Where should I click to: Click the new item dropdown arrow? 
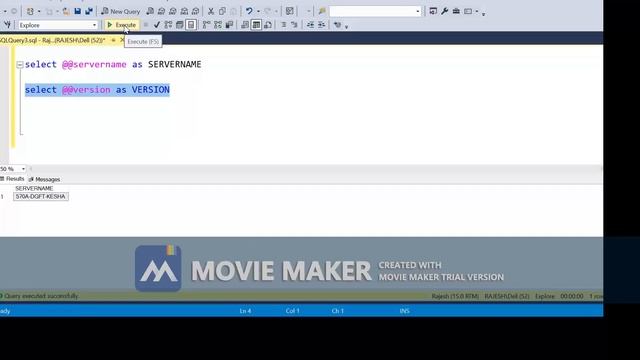click(x=39, y=11)
